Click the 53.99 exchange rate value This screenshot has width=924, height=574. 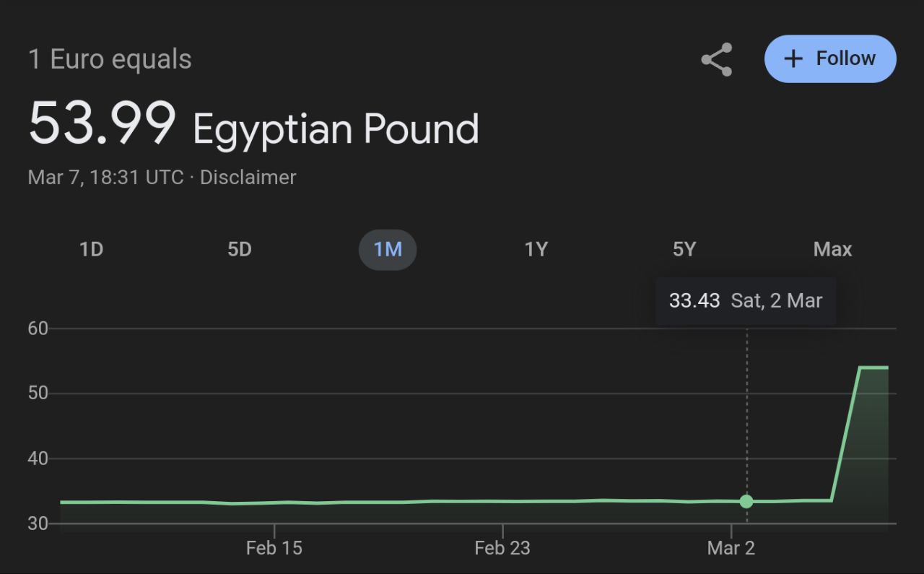tap(102, 123)
